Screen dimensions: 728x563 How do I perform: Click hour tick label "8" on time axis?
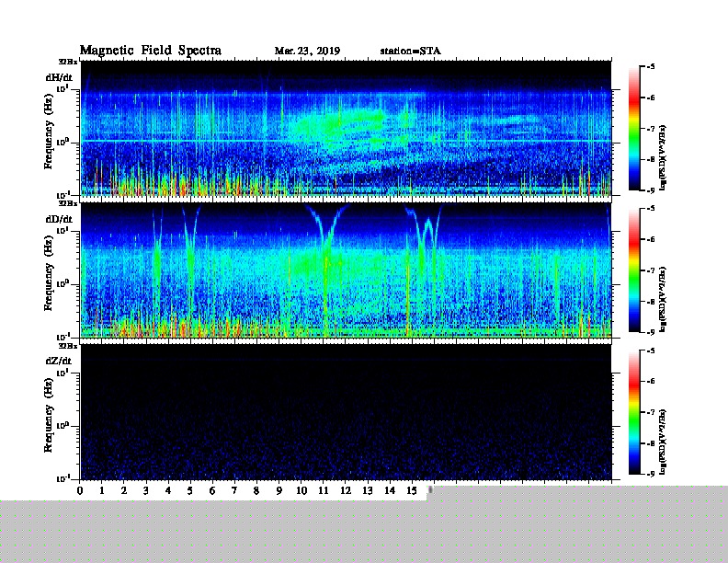point(256,490)
